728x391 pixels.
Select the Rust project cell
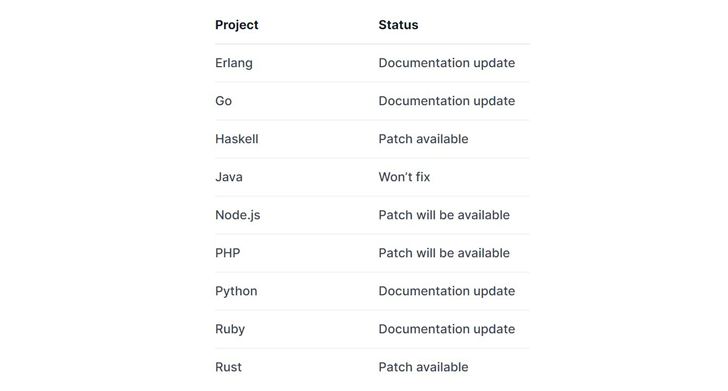click(228, 367)
